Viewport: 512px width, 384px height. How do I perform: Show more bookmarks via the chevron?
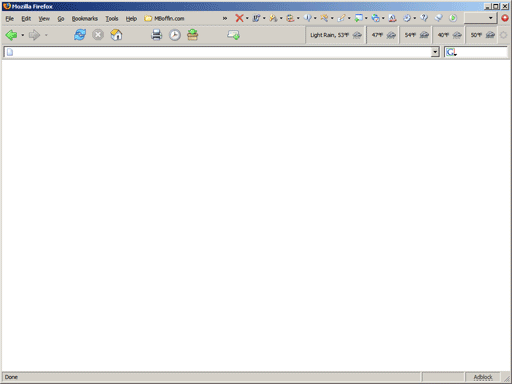[225, 18]
